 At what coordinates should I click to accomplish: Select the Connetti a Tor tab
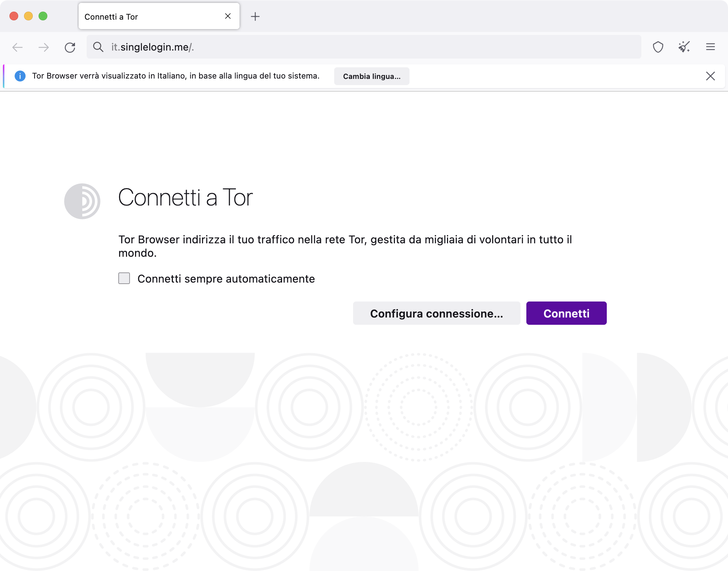pos(159,16)
